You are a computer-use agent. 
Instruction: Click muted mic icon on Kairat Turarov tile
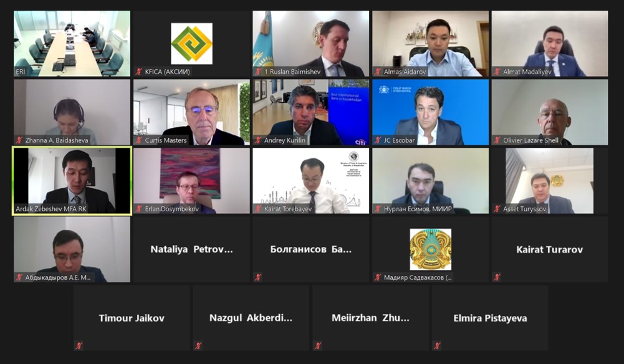tap(497, 277)
